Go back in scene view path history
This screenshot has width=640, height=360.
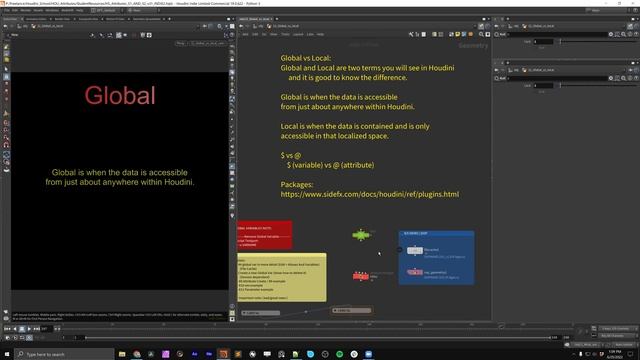(5, 26)
